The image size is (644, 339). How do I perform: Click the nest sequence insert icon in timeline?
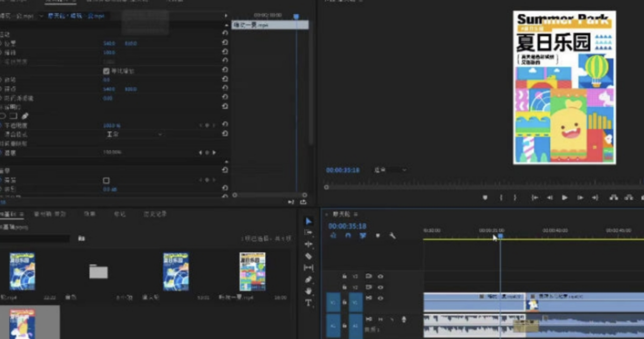[333, 236]
